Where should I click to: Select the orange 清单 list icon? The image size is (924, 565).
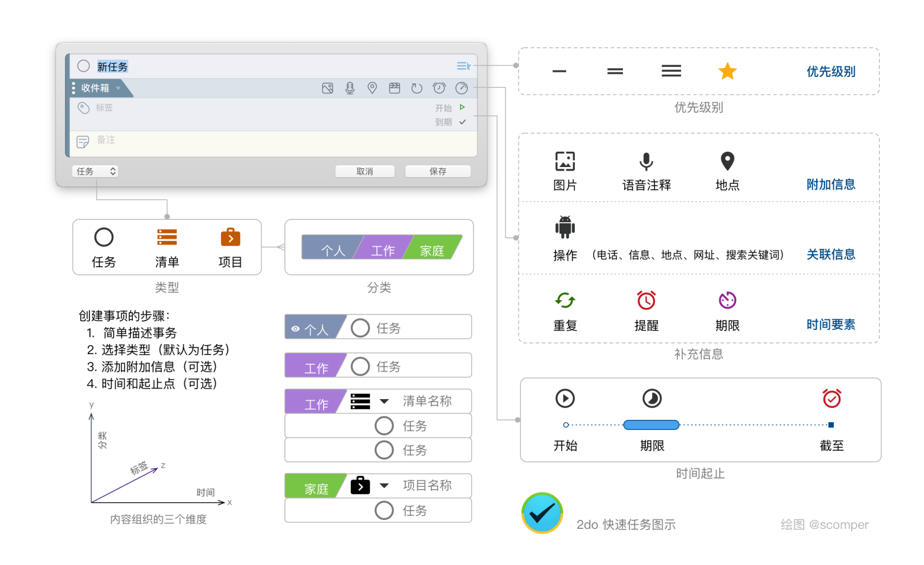click(167, 237)
